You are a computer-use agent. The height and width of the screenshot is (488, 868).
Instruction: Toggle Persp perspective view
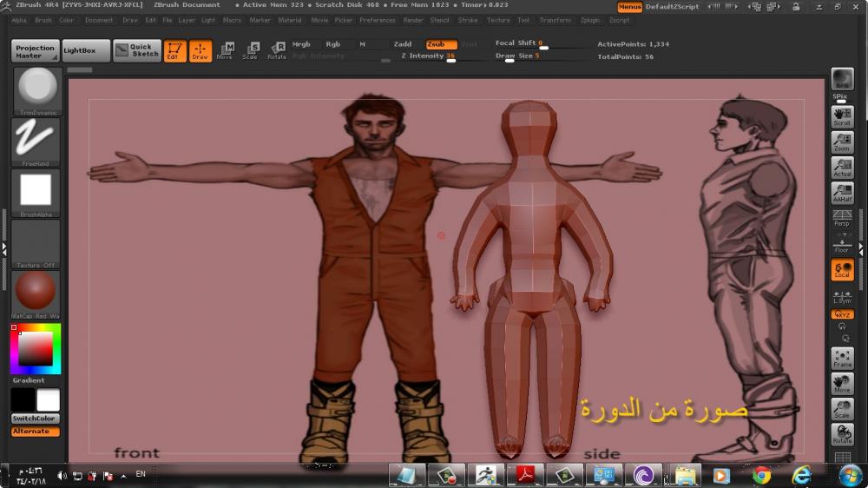[x=842, y=217]
